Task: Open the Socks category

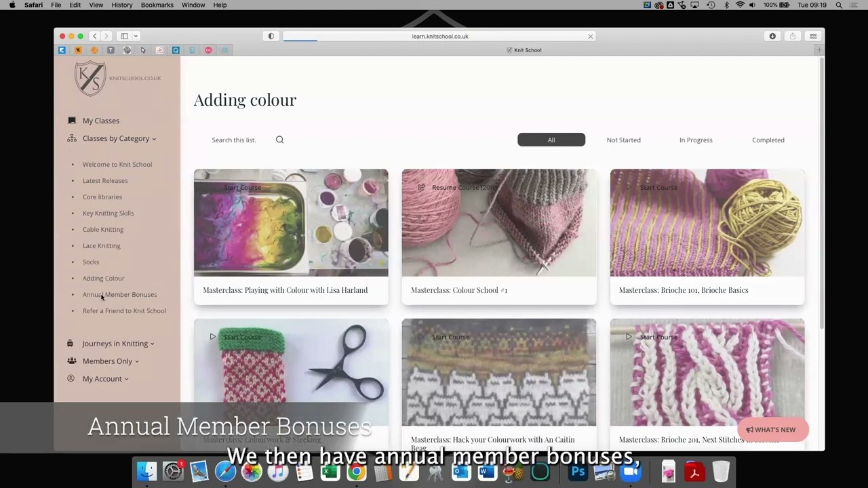Action: click(x=91, y=262)
